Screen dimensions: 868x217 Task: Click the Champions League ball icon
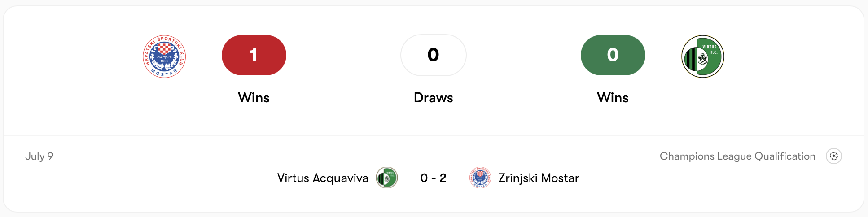[x=834, y=156]
